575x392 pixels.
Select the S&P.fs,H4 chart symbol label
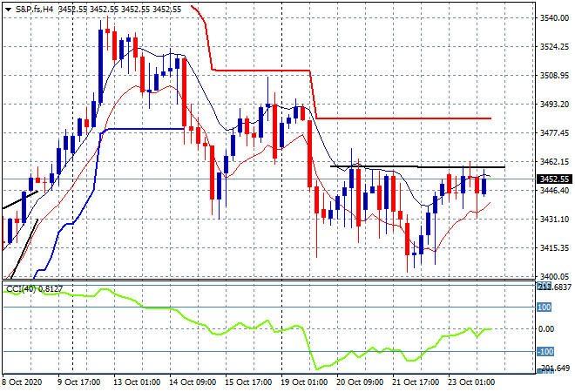pyautogui.click(x=35, y=10)
